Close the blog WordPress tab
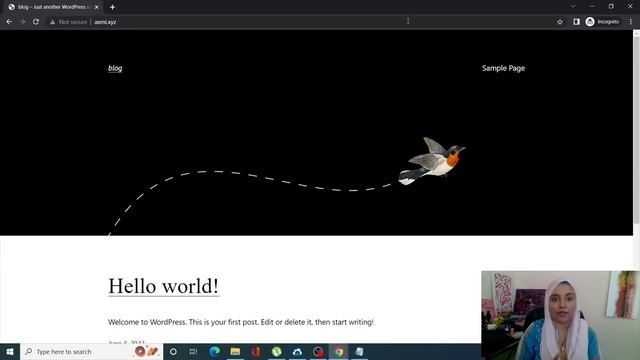 click(x=97, y=7)
